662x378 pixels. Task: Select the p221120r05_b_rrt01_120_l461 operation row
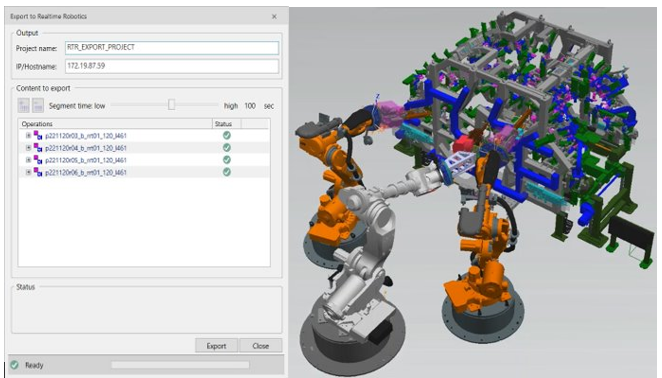[144, 160]
